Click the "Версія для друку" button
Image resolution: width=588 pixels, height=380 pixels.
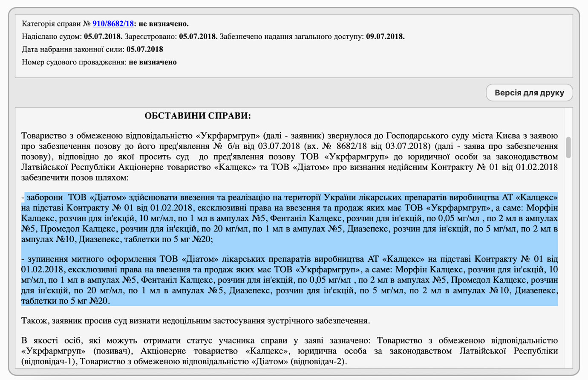pos(529,93)
